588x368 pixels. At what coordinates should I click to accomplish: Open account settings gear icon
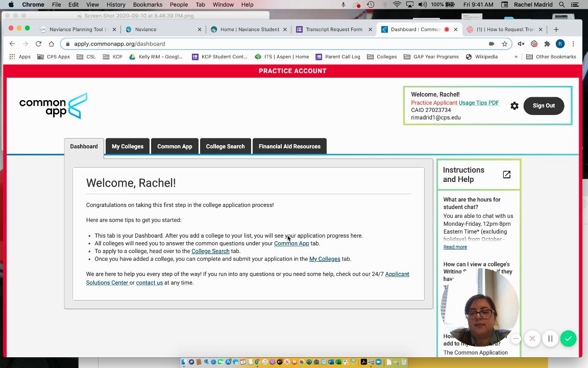pyautogui.click(x=514, y=106)
